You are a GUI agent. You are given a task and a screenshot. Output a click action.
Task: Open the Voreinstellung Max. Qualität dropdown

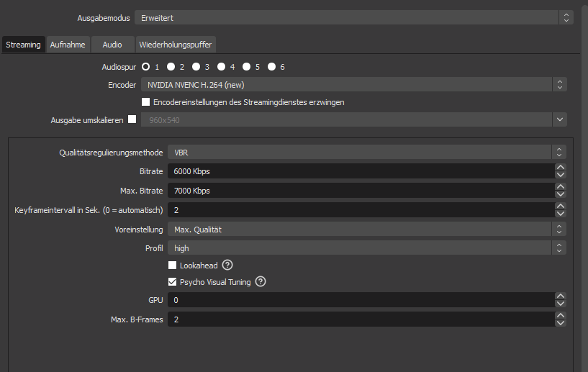[367, 229]
